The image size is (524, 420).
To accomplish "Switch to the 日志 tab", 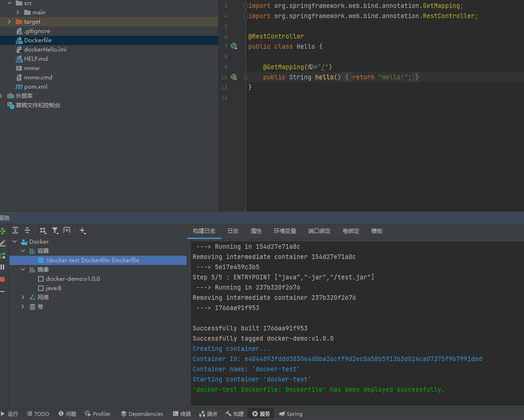I will click(x=233, y=231).
